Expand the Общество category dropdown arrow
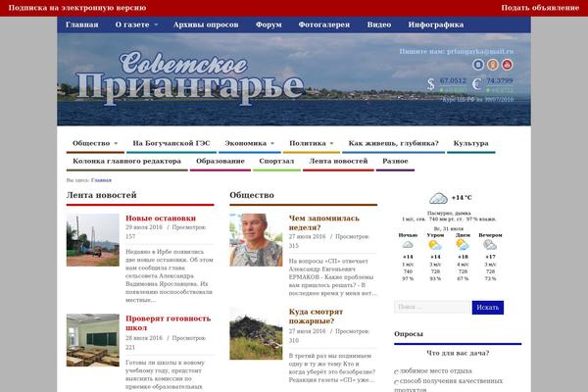 116,143
